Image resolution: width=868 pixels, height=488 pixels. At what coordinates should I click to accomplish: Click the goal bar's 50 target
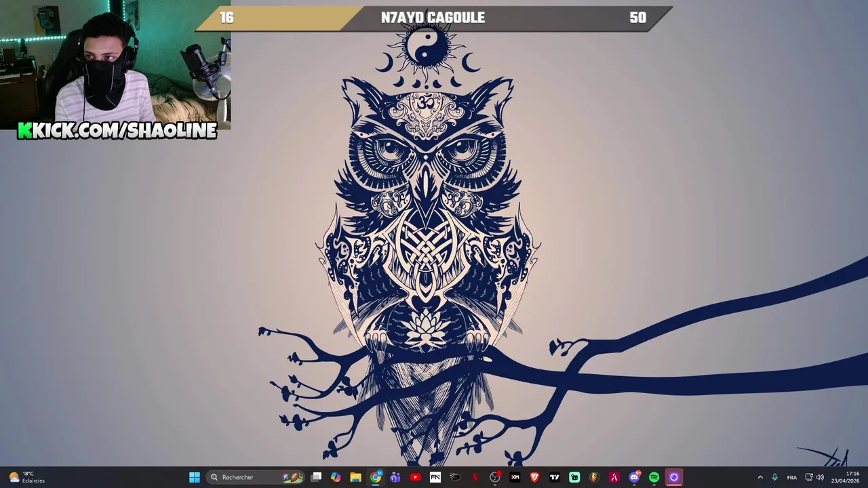(637, 18)
